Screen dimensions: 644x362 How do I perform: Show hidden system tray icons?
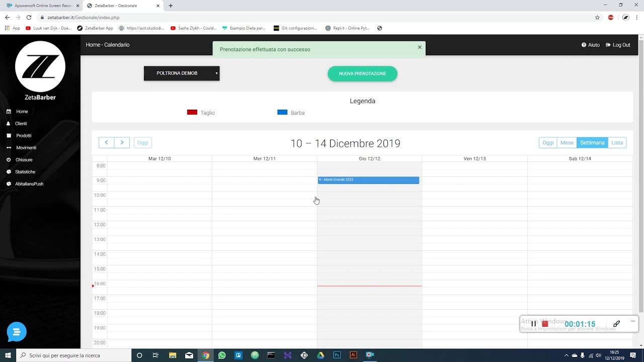(567, 355)
